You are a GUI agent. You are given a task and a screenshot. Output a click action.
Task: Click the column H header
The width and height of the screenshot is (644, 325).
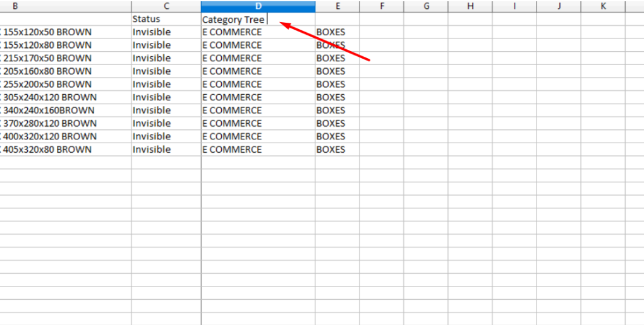click(x=470, y=6)
